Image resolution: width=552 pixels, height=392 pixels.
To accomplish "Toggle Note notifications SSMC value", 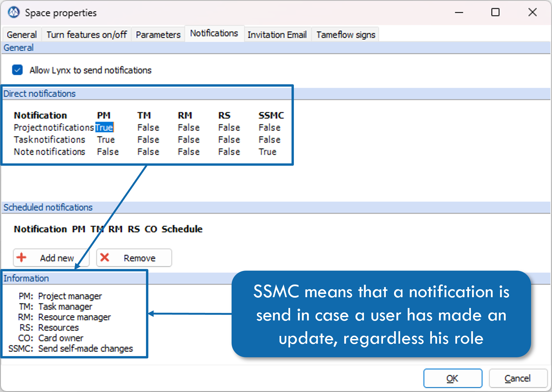I will tap(267, 152).
